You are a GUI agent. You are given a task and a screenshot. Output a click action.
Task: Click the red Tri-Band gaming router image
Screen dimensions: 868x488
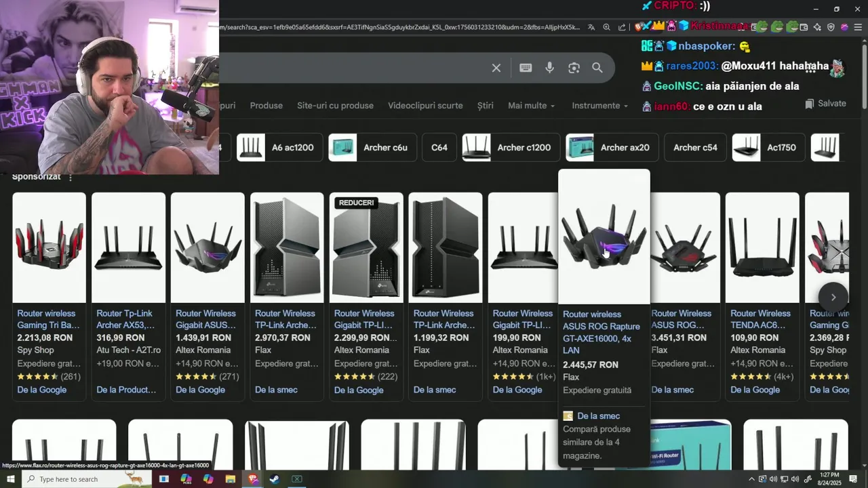[x=49, y=247]
